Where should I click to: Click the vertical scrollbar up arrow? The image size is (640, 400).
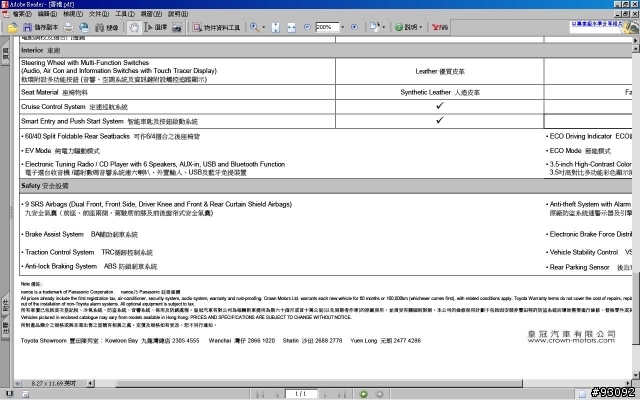636,49
